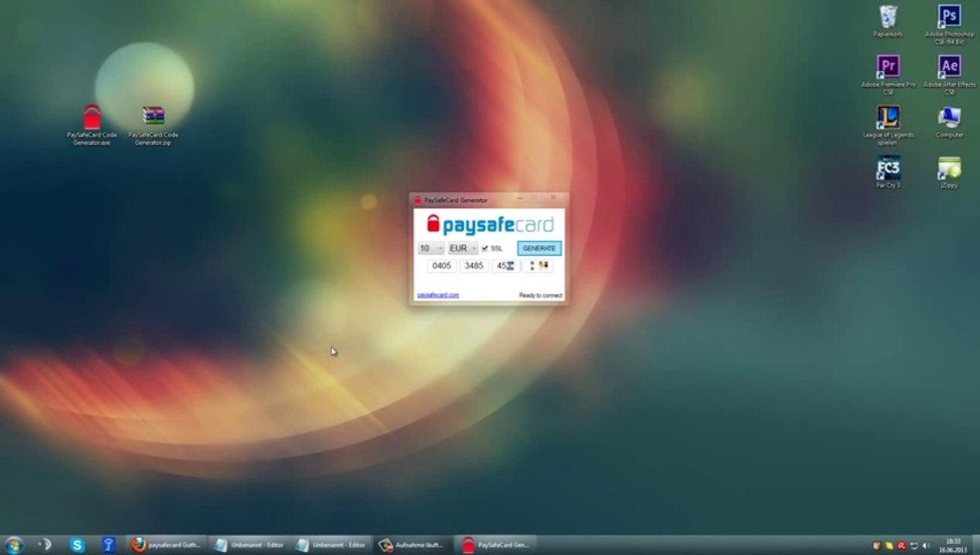Switch to first Unbenannt - Editor taskbar window
The height and width of the screenshot is (555, 980).
coord(249,545)
